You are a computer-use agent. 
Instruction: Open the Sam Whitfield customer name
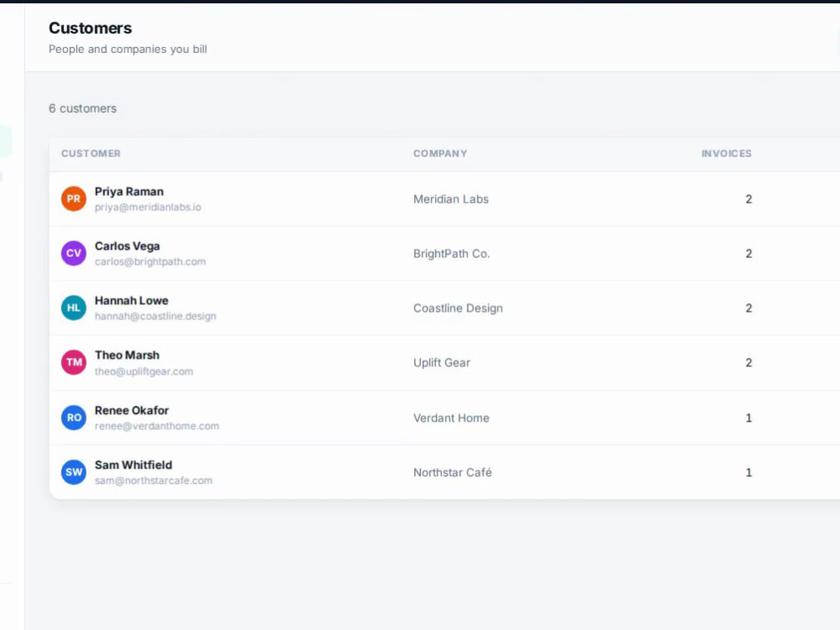click(x=134, y=465)
